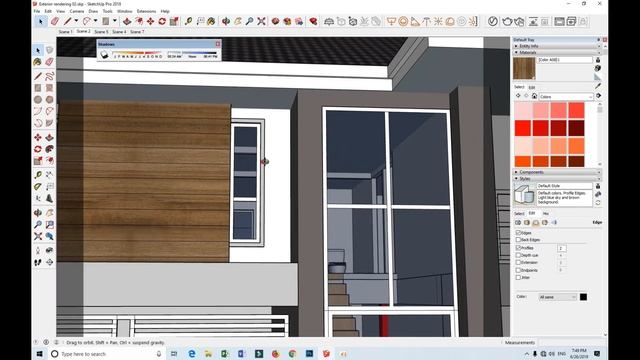640x360 pixels.
Task: Click the eyedropper sample paint icon
Action: (x=598, y=86)
